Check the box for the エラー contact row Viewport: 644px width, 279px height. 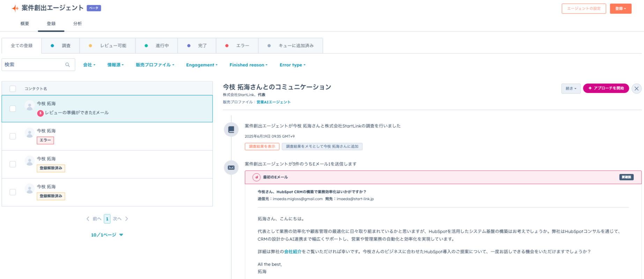[13, 136]
